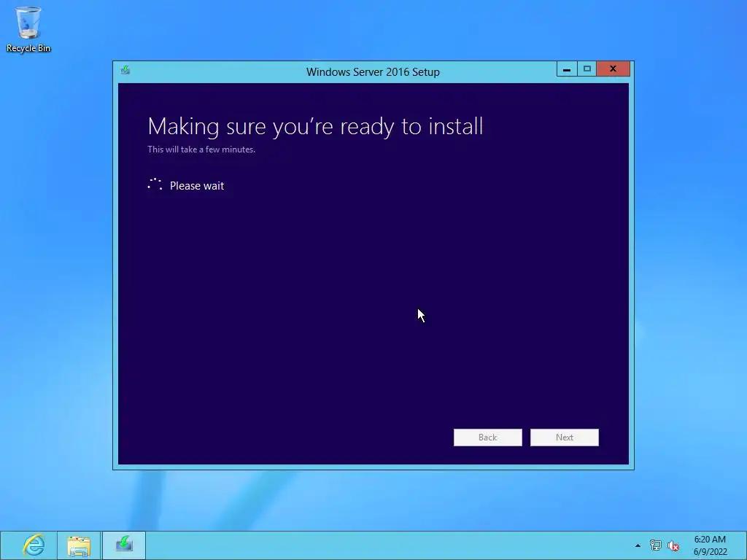
Task: Click the "Please wait" status text
Action: click(197, 186)
